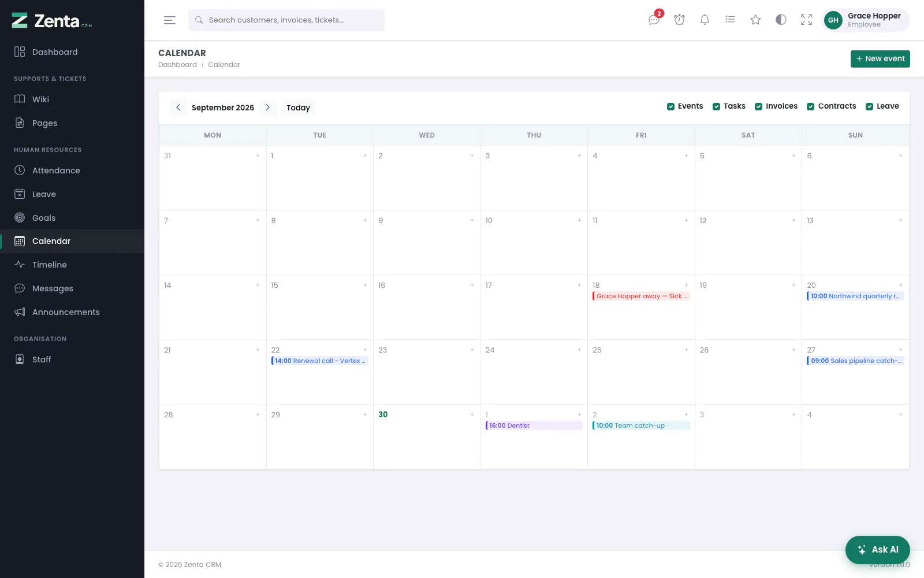924x578 pixels.
Task: Jump to Today in calendar
Action: (299, 108)
